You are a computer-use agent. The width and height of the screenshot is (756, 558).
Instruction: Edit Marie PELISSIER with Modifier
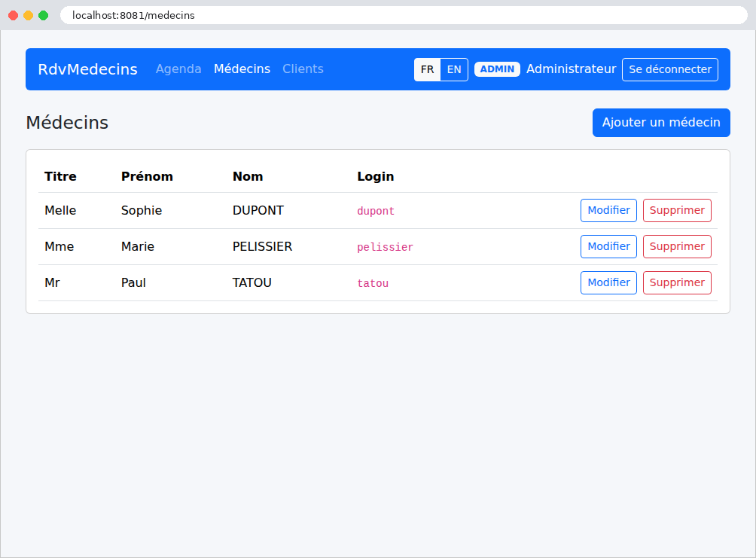(x=608, y=246)
